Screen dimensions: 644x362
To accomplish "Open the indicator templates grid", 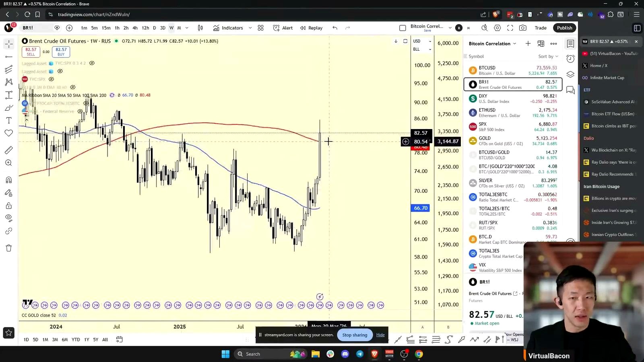I will [x=261, y=28].
